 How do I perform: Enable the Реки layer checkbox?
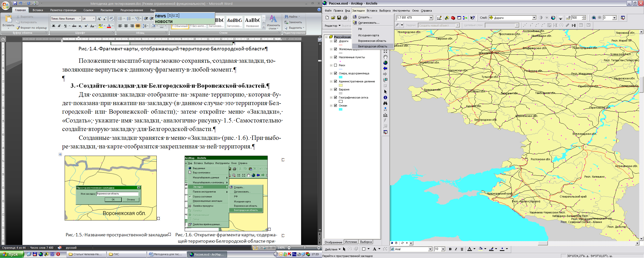(335, 65)
